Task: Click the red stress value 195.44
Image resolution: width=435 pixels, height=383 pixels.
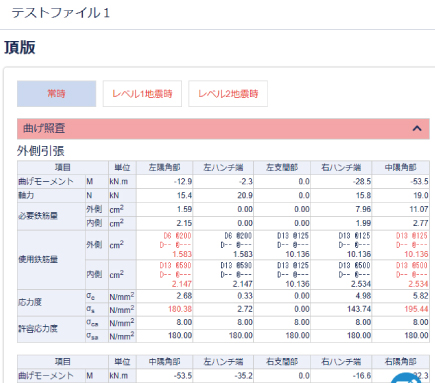Action: click(x=416, y=309)
